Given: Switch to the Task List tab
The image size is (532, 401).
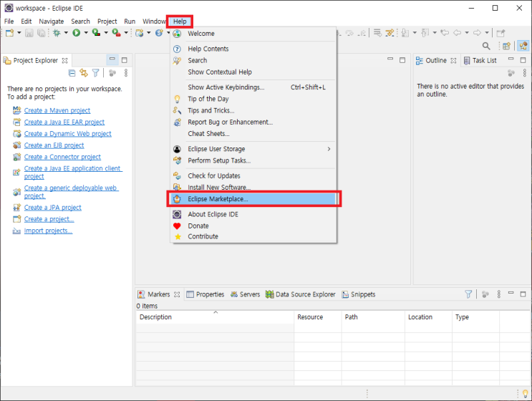Looking at the screenshot, I should pos(480,60).
